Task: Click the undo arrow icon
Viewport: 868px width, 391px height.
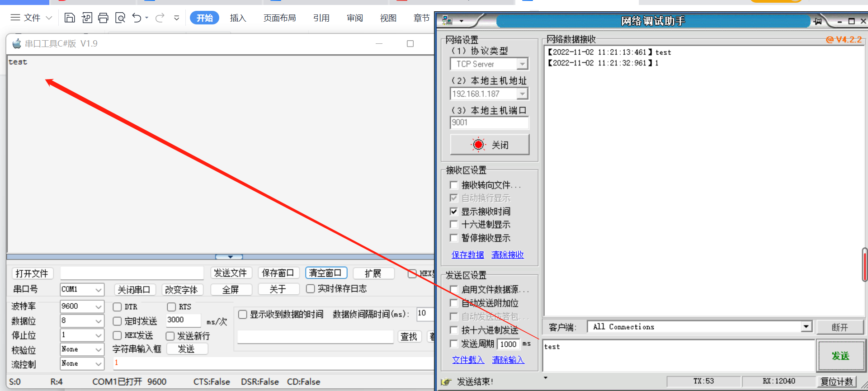Action: pos(137,18)
